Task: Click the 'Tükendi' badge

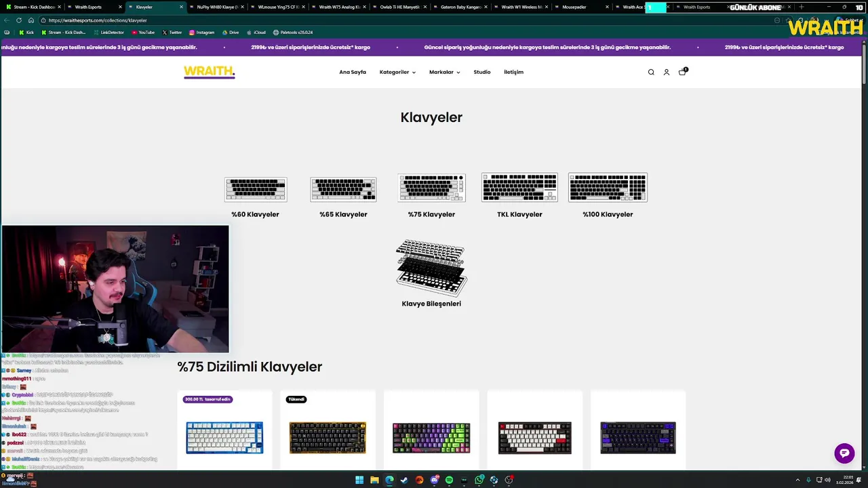Action: (296, 399)
